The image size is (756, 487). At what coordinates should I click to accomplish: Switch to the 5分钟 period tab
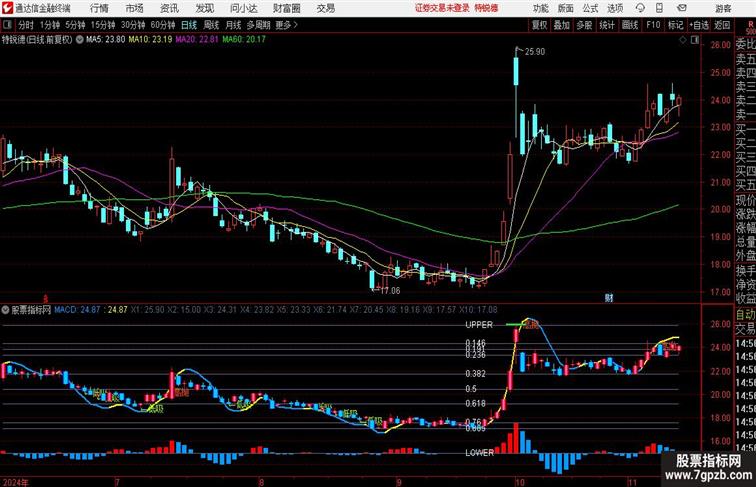(x=75, y=25)
